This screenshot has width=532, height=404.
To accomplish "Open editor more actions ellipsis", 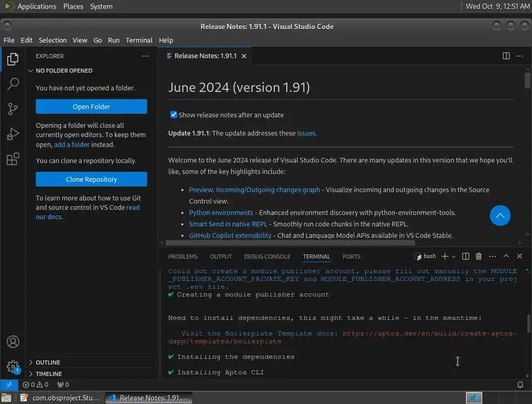I will (x=519, y=56).
